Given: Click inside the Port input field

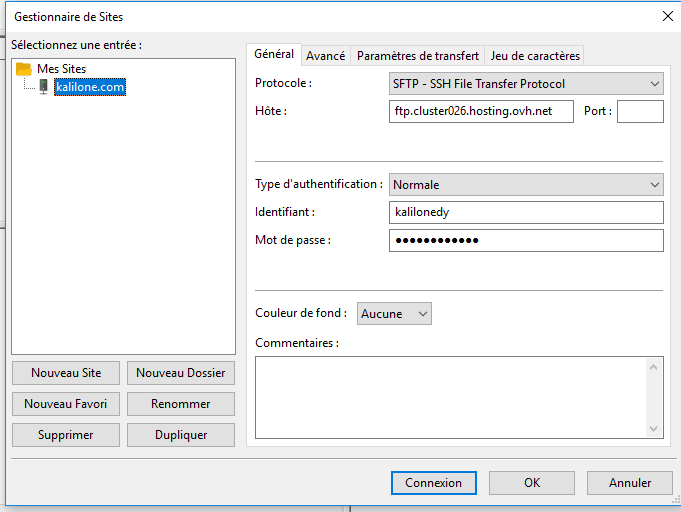Looking at the screenshot, I should point(640,111).
